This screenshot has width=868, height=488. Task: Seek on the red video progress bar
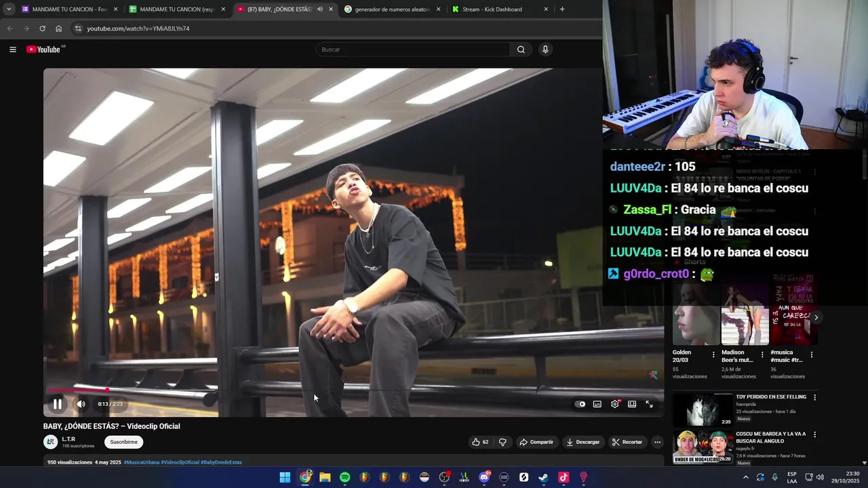(353, 390)
